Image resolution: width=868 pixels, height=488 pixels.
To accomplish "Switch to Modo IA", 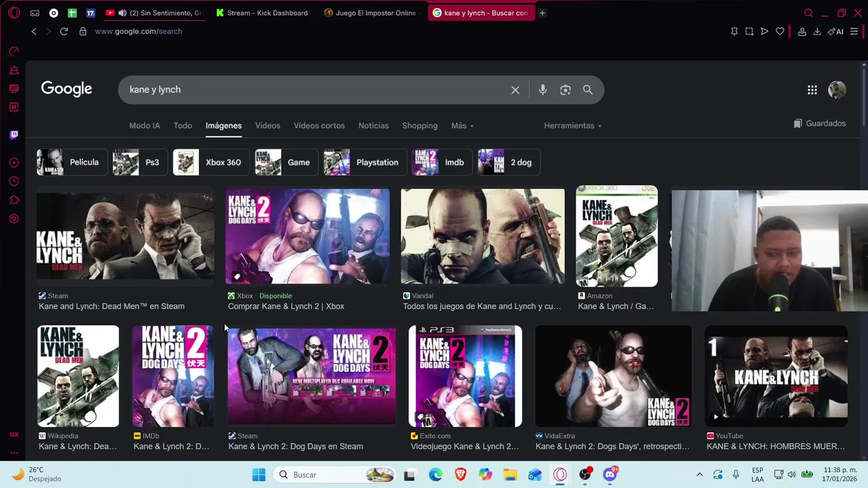I will (144, 125).
